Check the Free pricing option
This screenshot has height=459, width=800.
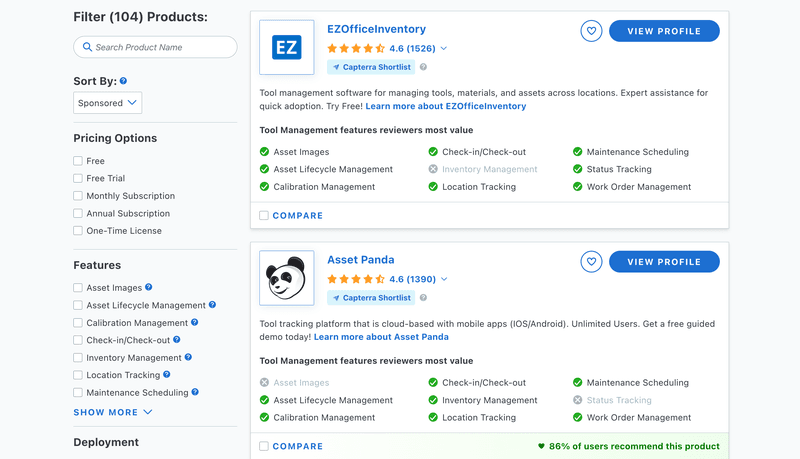pos(78,161)
